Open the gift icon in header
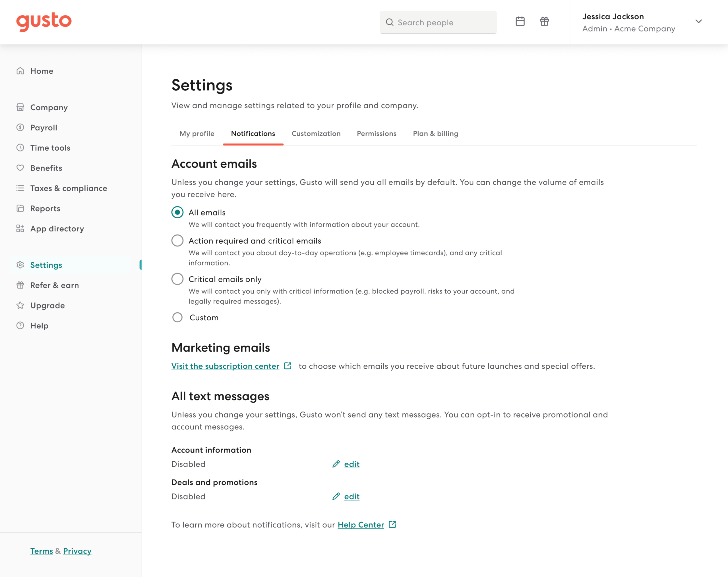 pos(544,22)
